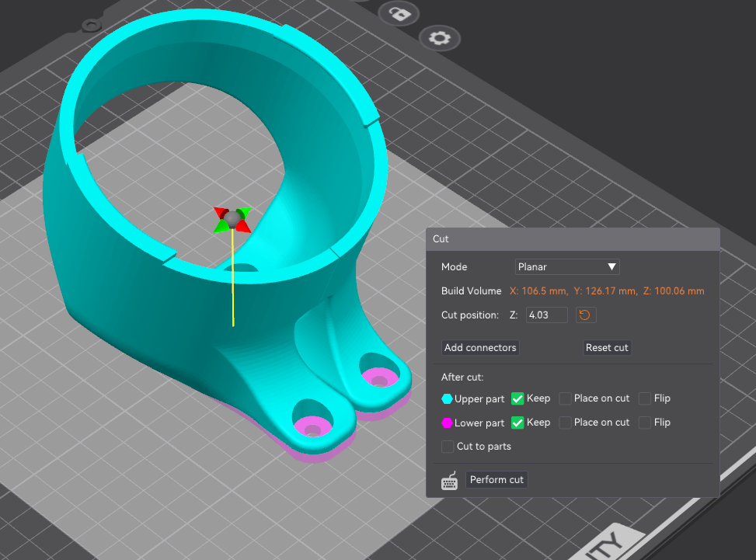Click the plate lock icon
The height and width of the screenshot is (560, 756).
click(x=399, y=13)
